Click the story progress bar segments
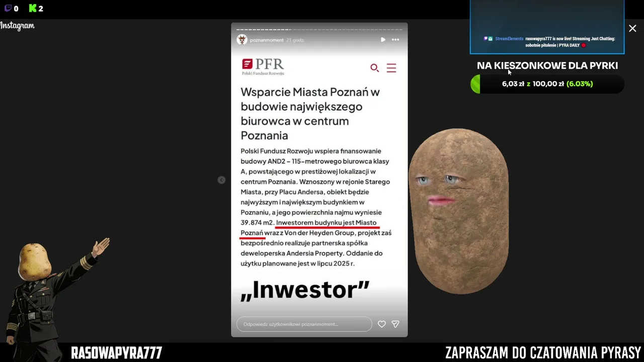The height and width of the screenshot is (362, 644). tap(319, 30)
